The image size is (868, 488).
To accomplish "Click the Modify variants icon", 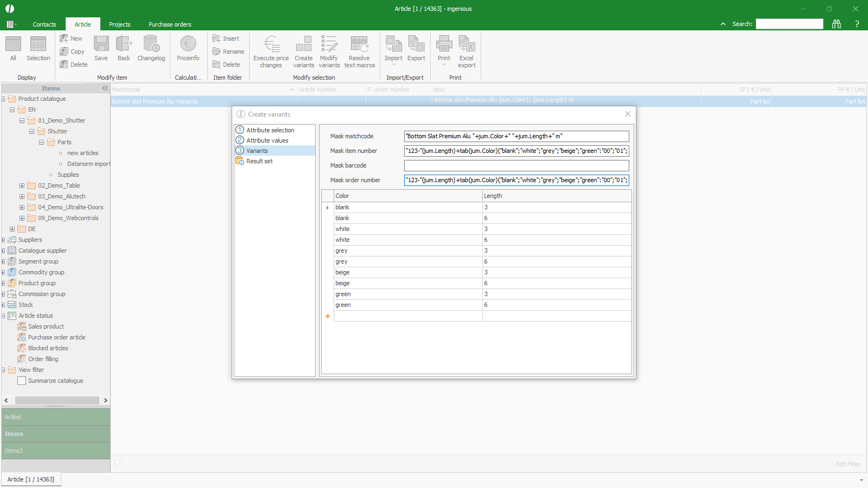I will pos(329,44).
